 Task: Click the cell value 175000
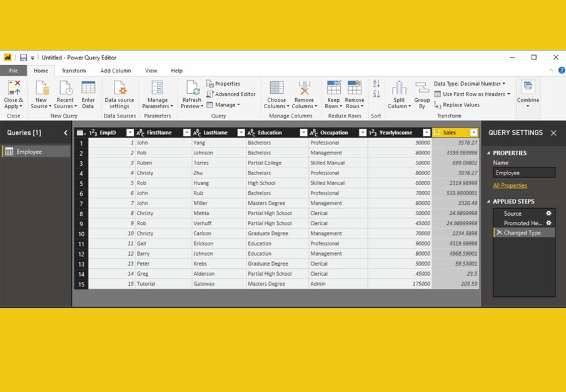pyautogui.click(x=400, y=284)
